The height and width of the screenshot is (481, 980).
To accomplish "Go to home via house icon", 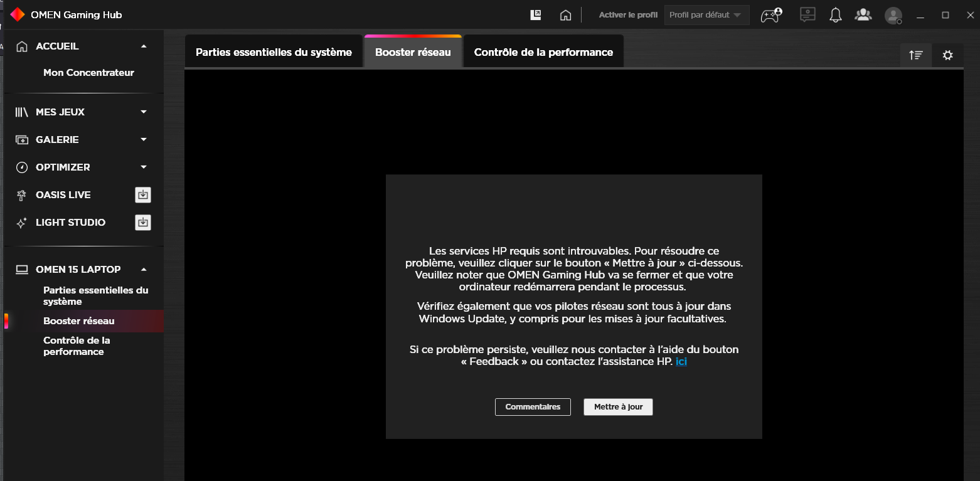I will 565,15.
